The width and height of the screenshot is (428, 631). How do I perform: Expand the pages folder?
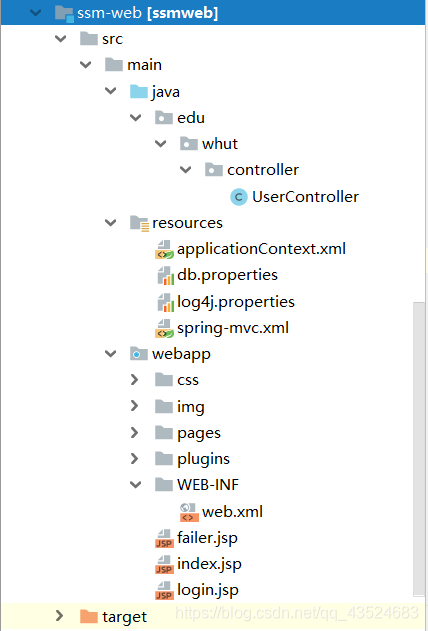[135, 433]
